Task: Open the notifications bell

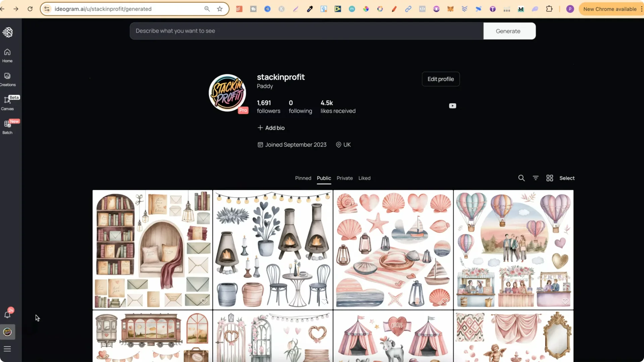Action: pyautogui.click(x=7, y=315)
